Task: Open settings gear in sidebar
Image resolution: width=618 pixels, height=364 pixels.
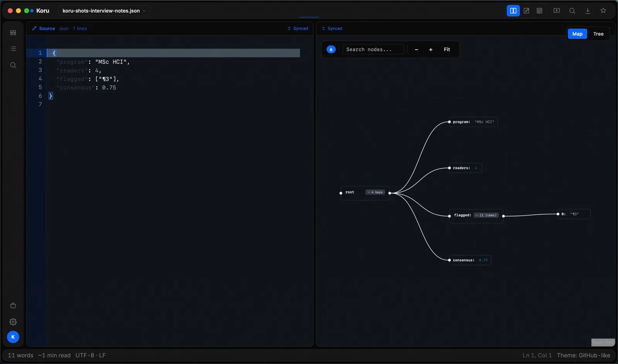Action: coord(13,322)
